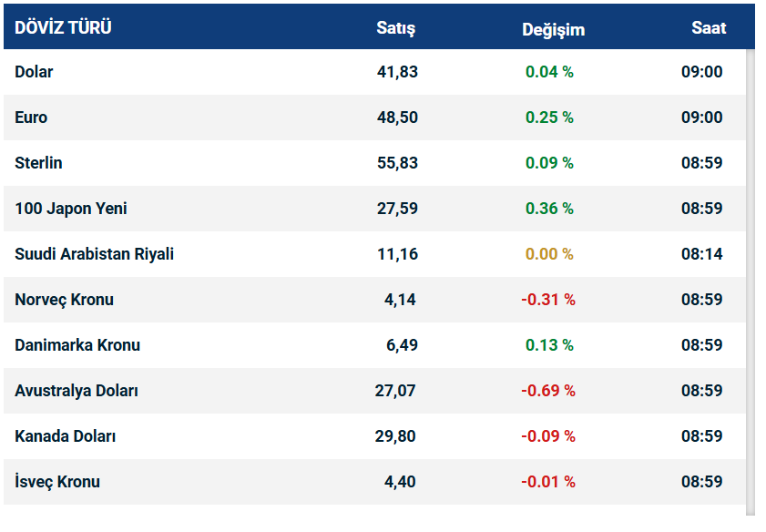
Task: Click the 100 Japon Yeni row
Action: click(x=71, y=209)
